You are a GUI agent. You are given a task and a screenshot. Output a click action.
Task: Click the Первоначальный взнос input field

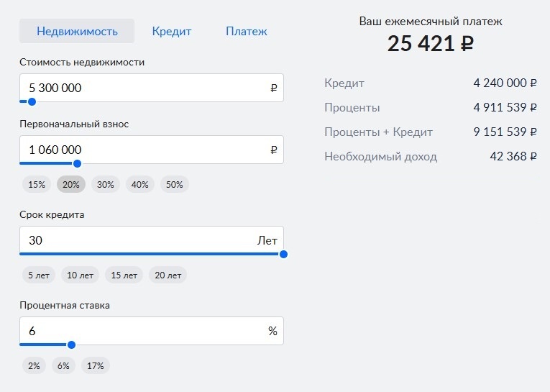(144, 150)
